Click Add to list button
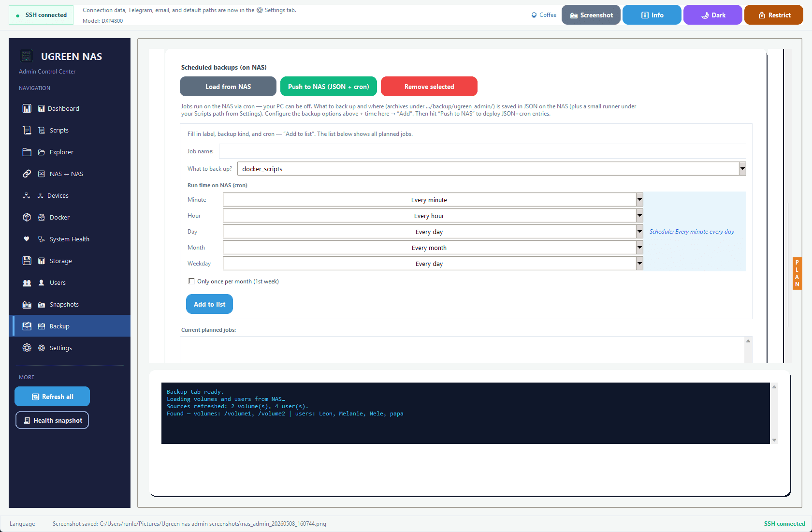Viewport: 812px width, 532px height. (x=209, y=304)
